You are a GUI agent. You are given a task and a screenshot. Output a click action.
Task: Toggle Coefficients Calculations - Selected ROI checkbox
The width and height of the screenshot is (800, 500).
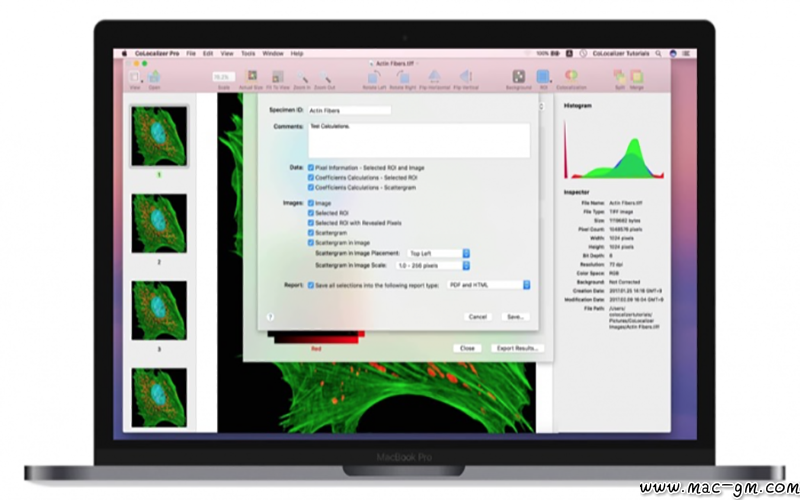(x=311, y=178)
